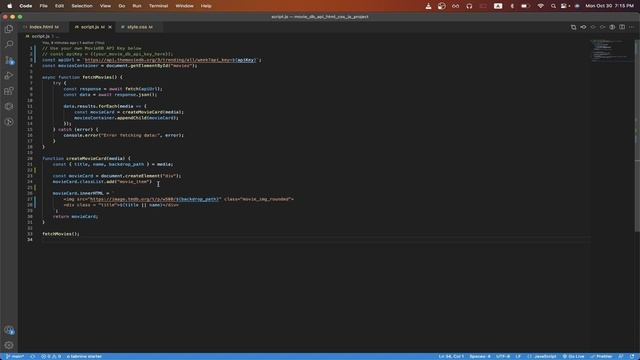The image size is (640, 360).
Task: Click the GitLens blame annotation above line 1
Action: (x=73, y=42)
